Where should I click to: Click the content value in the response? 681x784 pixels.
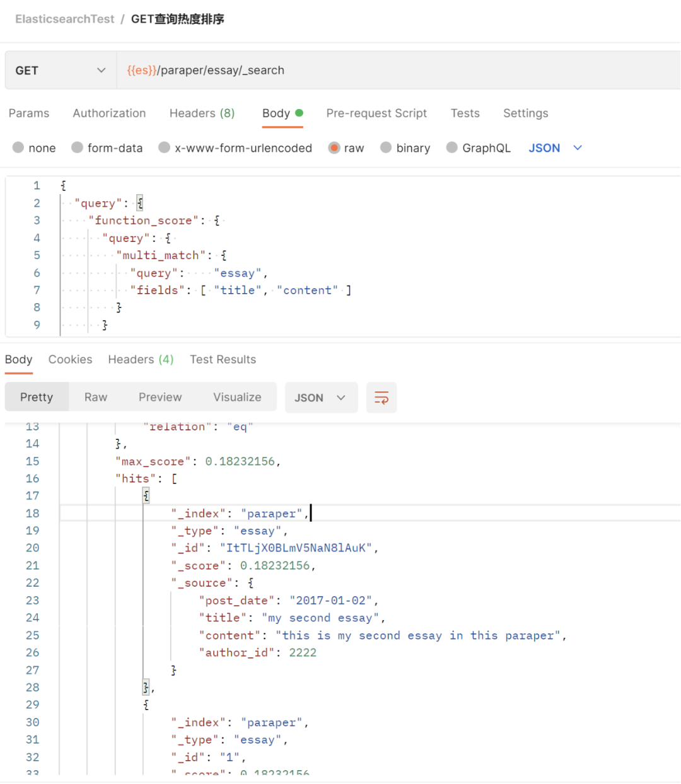(x=419, y=635)
